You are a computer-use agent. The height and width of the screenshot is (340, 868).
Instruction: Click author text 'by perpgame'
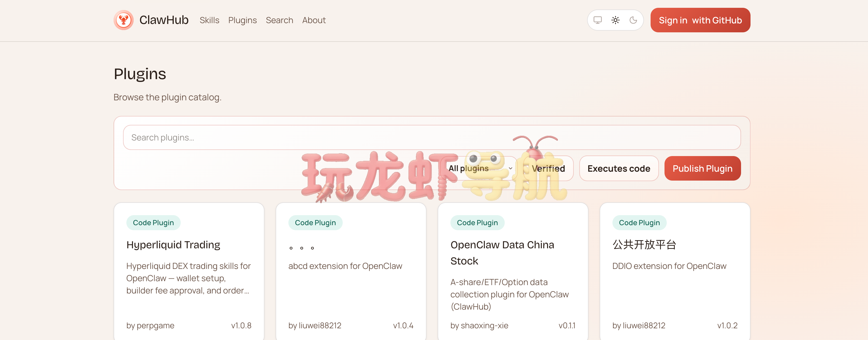point(150,326)
